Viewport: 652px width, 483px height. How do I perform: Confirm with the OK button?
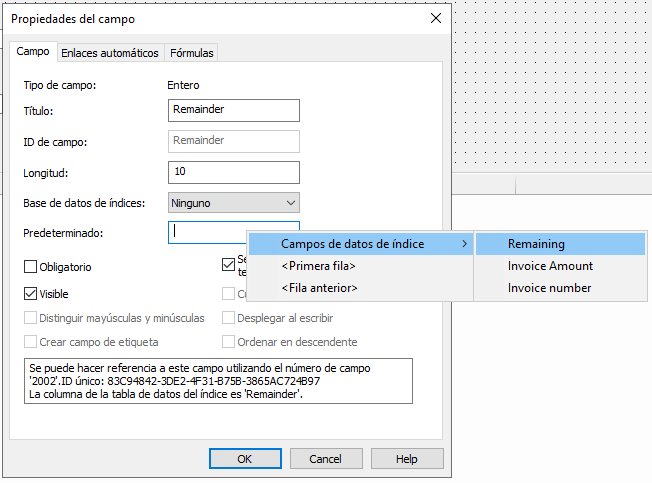coord(245,458)
